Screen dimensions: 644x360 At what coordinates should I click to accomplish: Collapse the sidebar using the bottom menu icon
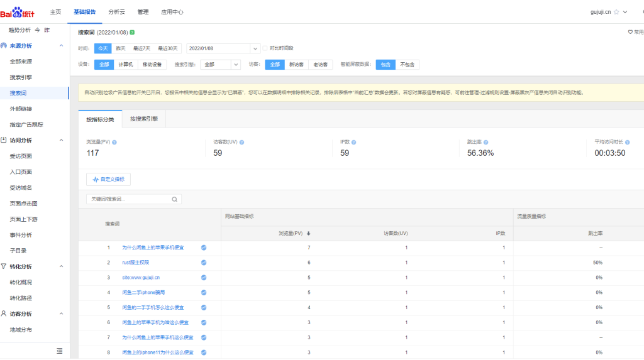pos(60,351)
